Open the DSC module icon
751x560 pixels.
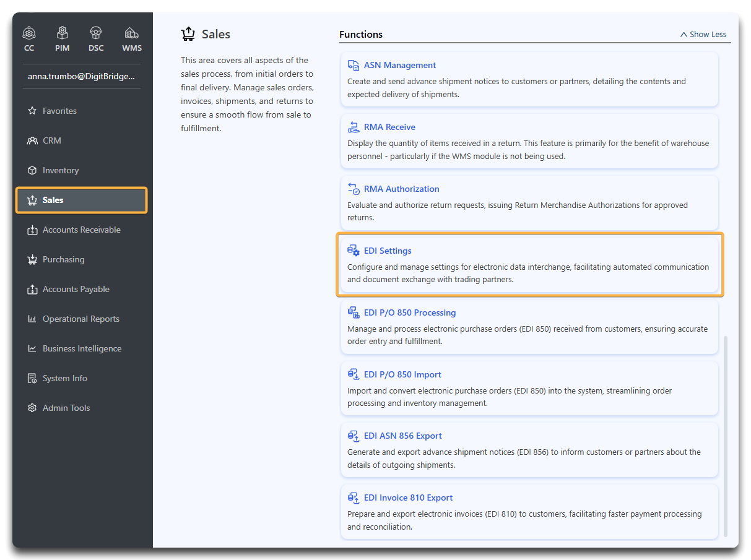(96, 33)
